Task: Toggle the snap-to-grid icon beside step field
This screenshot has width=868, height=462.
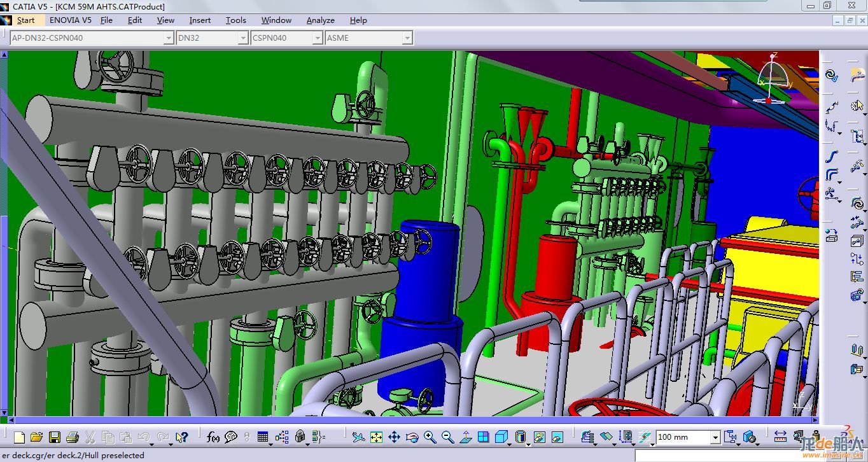Action: click(644, 437)
